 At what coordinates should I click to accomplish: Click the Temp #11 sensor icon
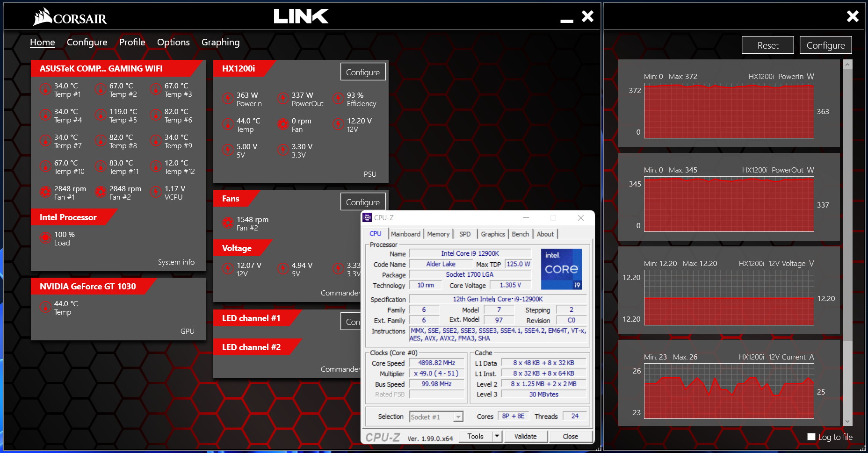click(x=101, y=166)
